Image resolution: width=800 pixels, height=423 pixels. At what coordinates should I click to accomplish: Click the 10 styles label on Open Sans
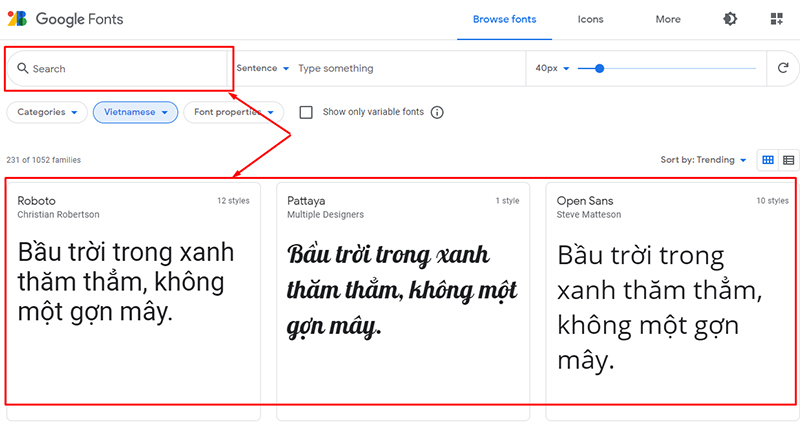point(772,201)
